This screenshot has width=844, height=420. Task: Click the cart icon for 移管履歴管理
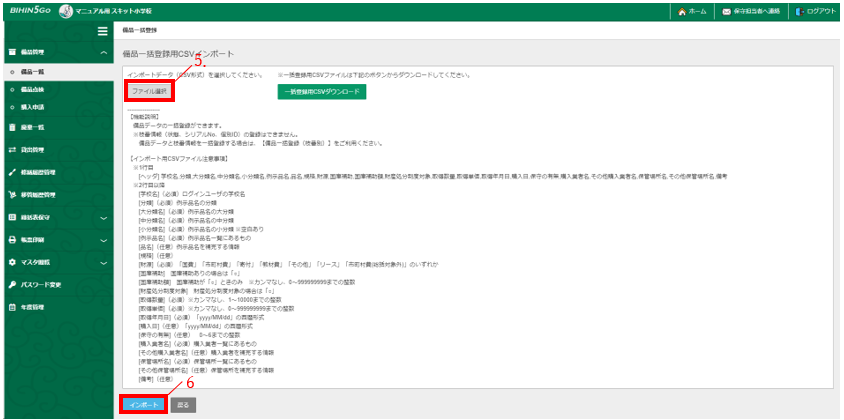click(x=11, y=194)
